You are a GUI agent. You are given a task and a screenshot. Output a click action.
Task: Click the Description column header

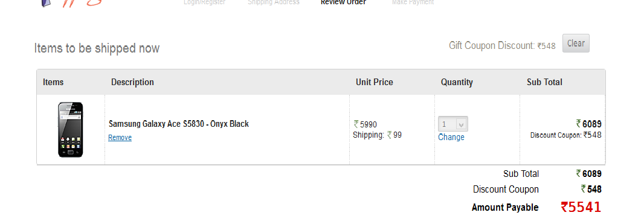(x=132, y=82)
